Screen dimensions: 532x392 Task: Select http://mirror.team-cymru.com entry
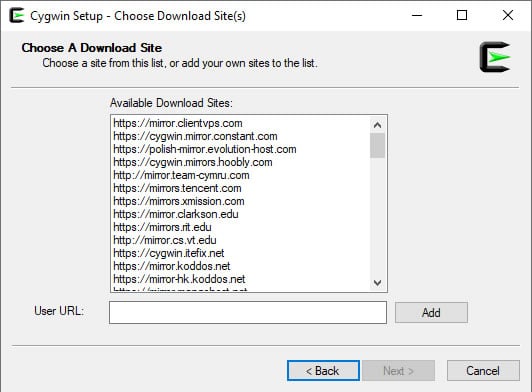181,175
